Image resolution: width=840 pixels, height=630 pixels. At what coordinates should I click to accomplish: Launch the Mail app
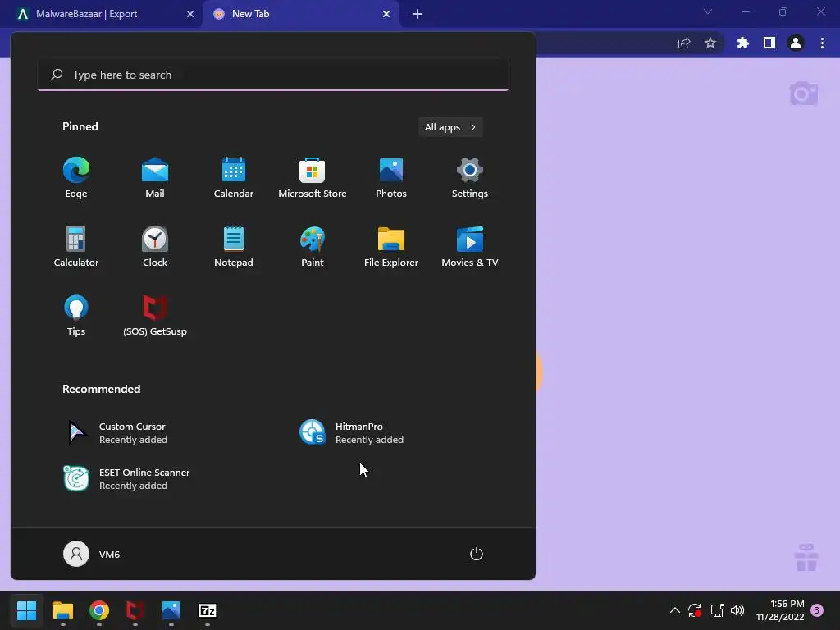[155, 178]
